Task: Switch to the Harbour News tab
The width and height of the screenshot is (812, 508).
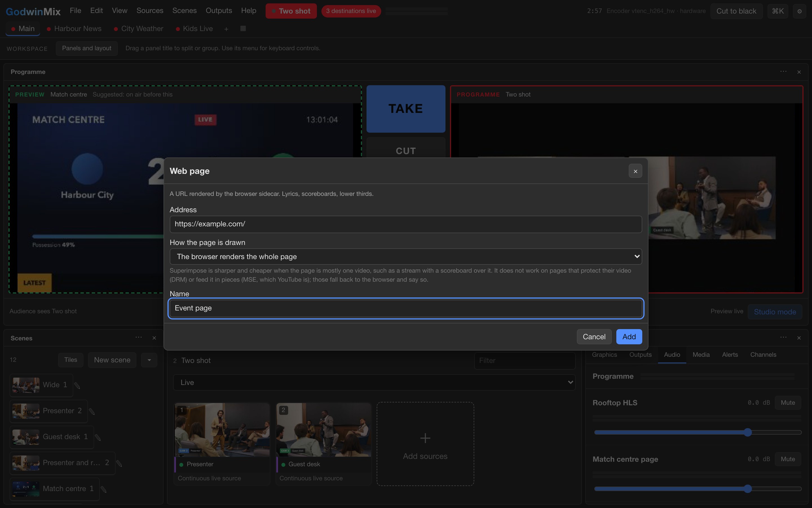Action: click(74, 29)
